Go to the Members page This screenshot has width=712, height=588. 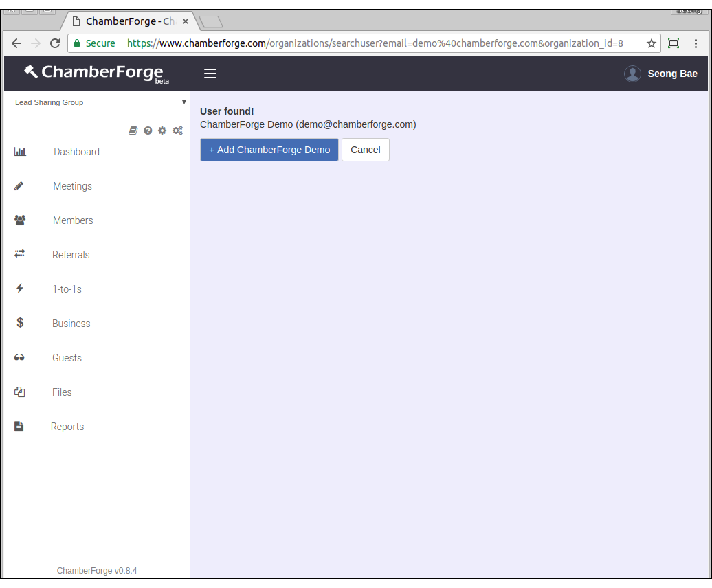point(73,220)
